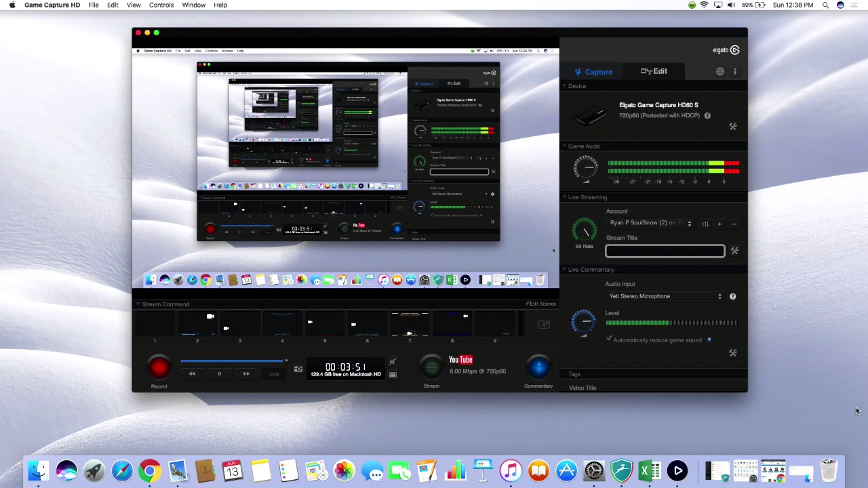Image resolution: width=868 pixels, height=488 pixels.
Task: Open Google Chrome from the Dock
Action: pos(150,470)
